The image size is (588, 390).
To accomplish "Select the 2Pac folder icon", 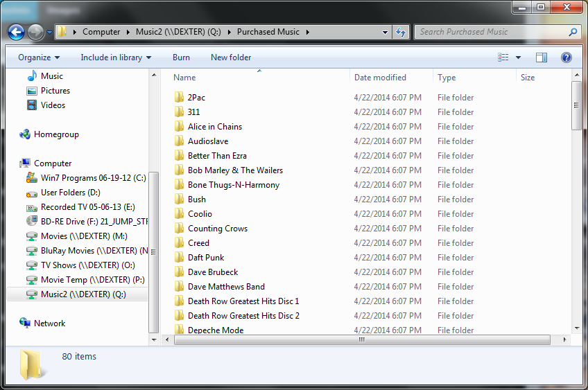I will click(179, 98).
